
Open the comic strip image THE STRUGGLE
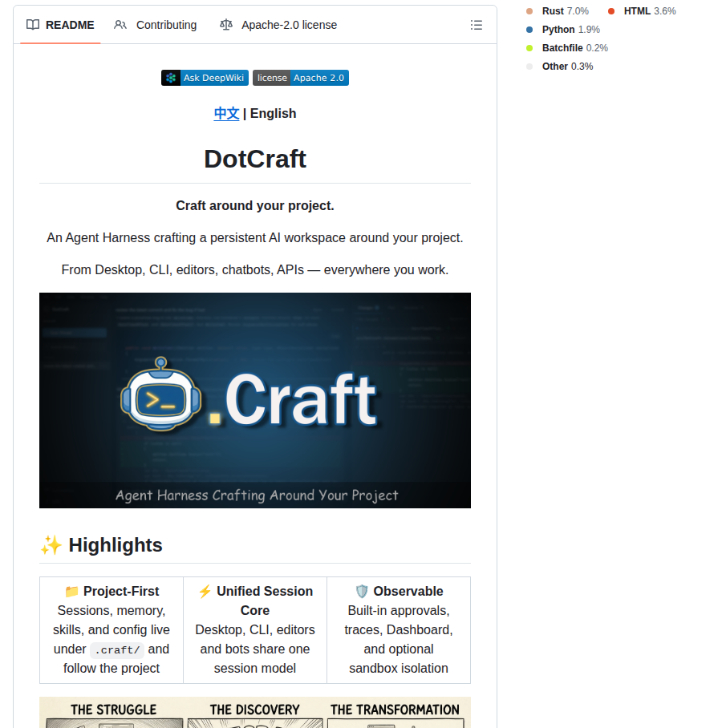pyautogui.click(x=255, y=712)
